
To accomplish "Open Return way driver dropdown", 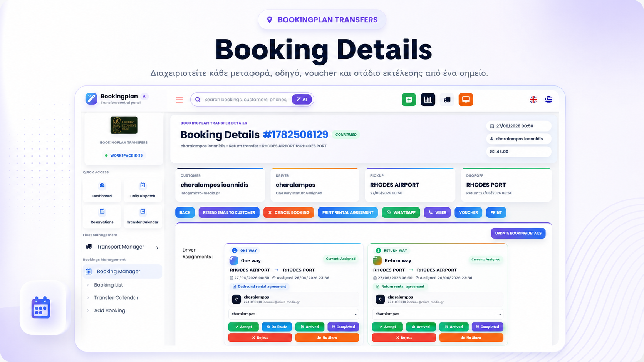I will 438,314.
